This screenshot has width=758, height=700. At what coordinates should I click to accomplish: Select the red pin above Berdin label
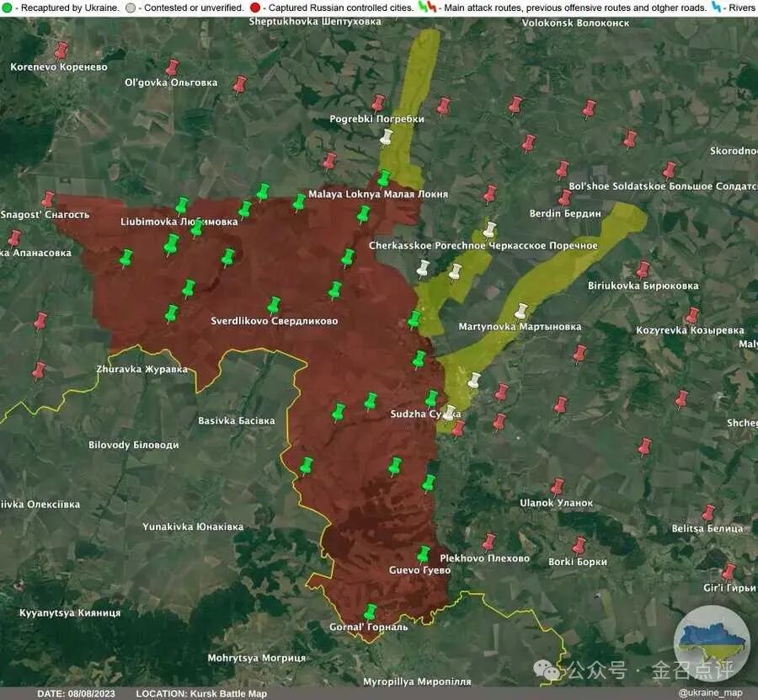point(564,199)
